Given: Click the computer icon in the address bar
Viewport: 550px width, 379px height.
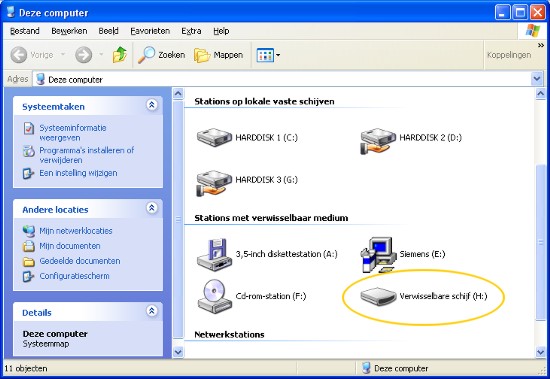Looking at the screenshot, I should point(41,79).
